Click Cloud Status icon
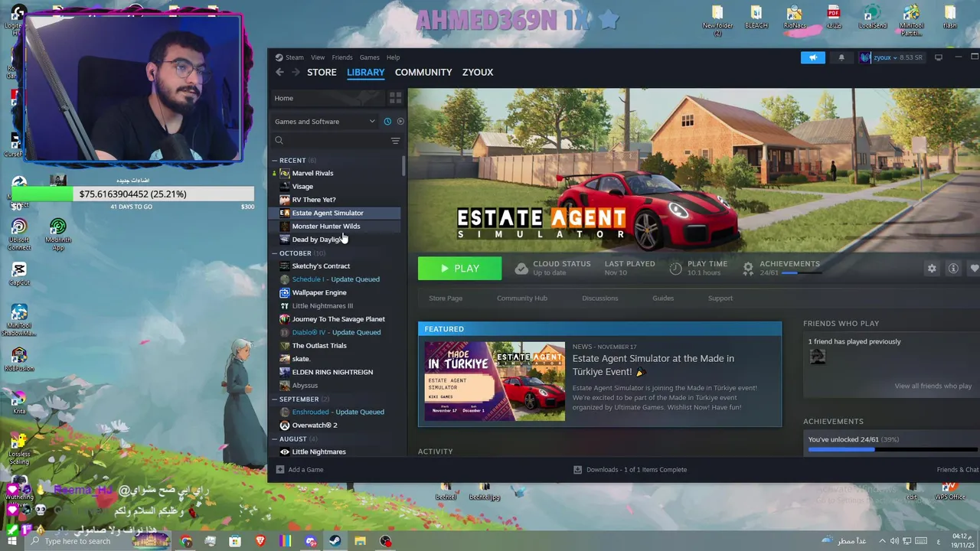The image size is (980, 551). (521, 269)
